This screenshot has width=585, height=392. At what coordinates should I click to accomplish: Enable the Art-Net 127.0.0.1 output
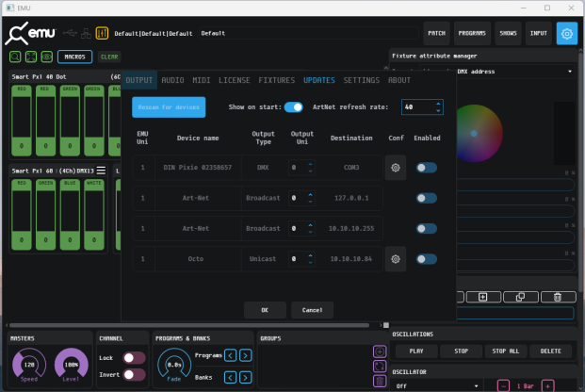427,198
